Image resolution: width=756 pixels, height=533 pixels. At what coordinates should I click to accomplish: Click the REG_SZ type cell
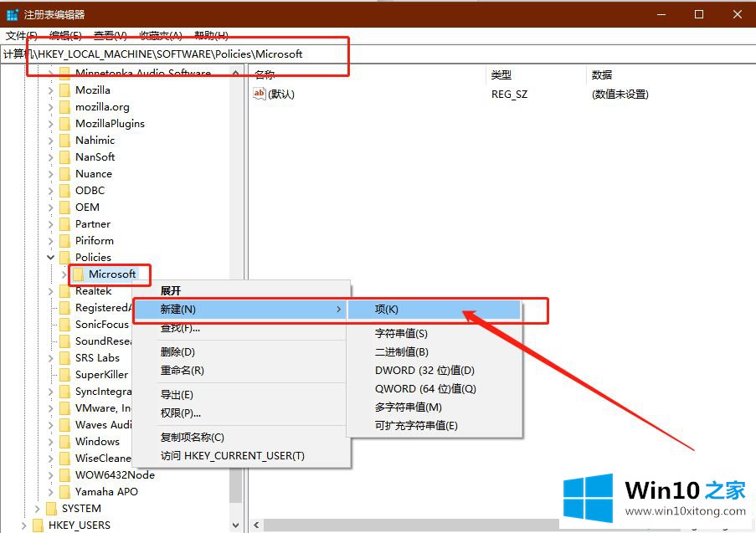[509, 94]
